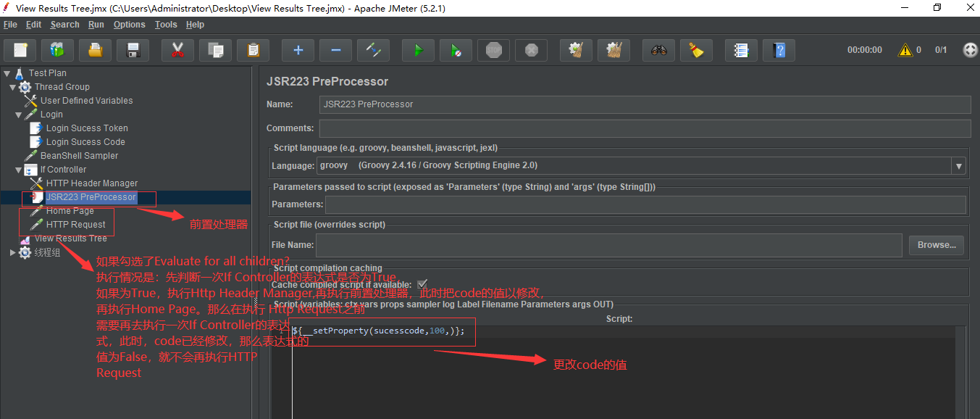Open the Run menu

click(x=96, y=25)
